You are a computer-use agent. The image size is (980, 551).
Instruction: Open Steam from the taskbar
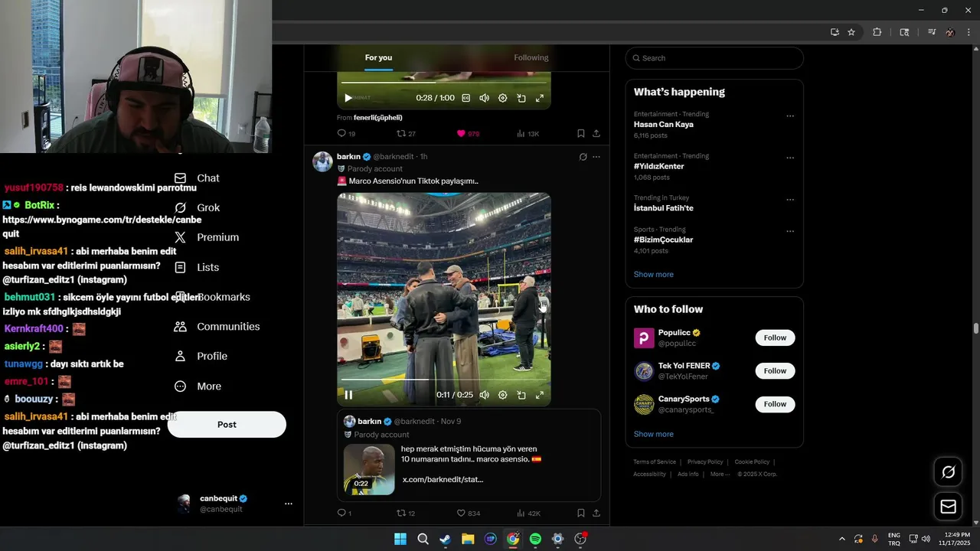445,540
